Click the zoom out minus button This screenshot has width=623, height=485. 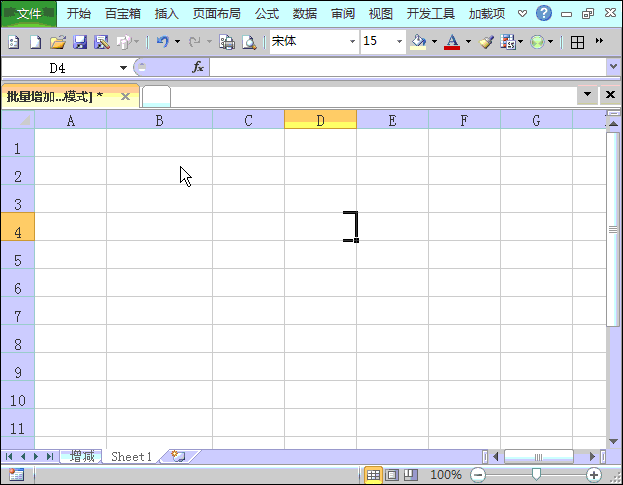[478, 475]
